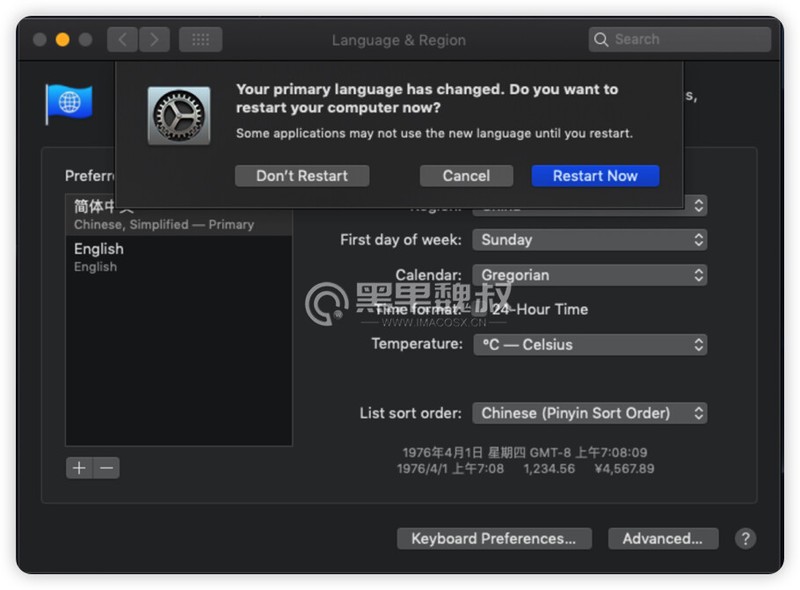Focus the Search field
The height and width of the screenshot is (590, 800).
coord(680,39)
